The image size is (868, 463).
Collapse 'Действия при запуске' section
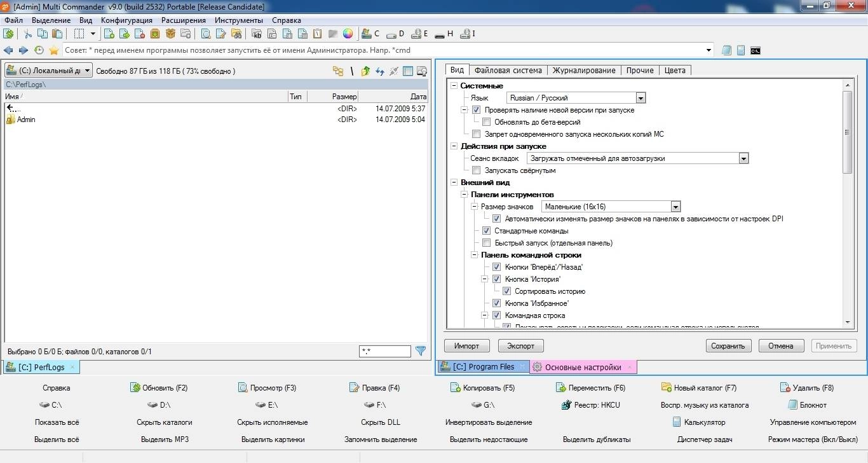pos(454,146)
